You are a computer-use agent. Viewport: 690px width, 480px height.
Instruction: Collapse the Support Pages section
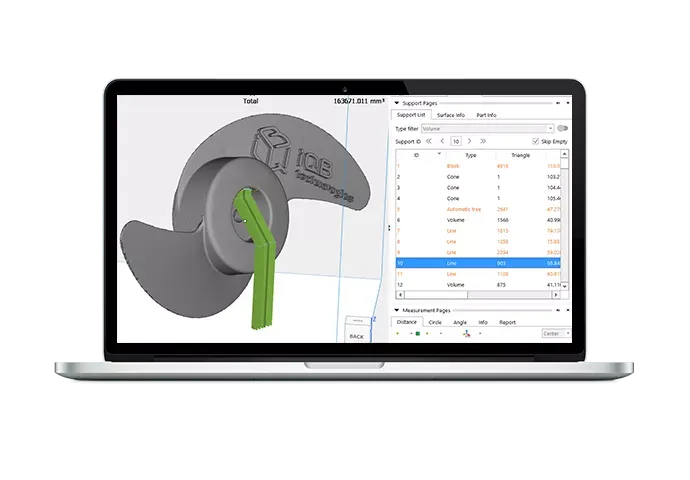tap(396, 103)
